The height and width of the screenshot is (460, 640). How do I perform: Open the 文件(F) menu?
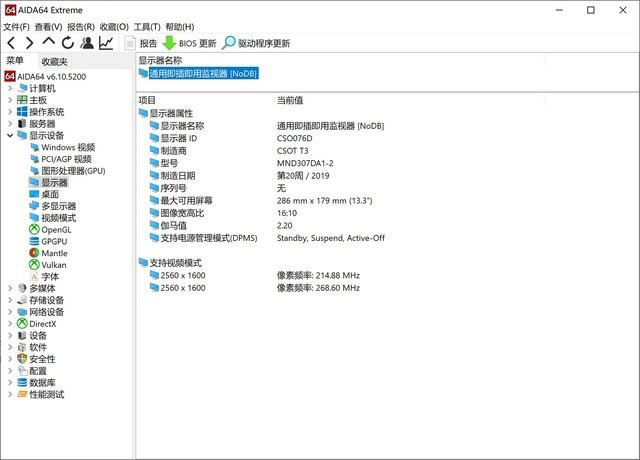[x=16, y=27]
